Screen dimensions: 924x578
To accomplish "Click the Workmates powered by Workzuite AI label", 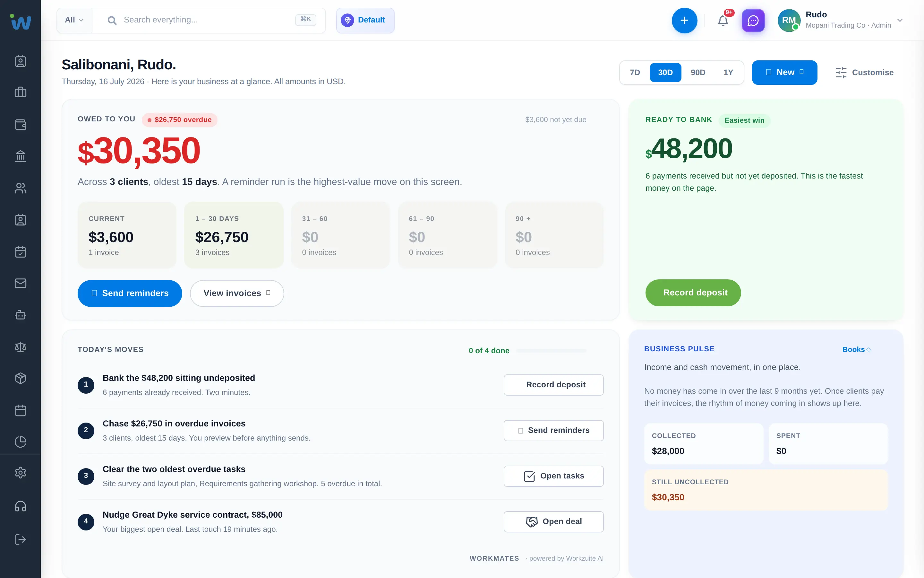I will click(x=536, y=558).
